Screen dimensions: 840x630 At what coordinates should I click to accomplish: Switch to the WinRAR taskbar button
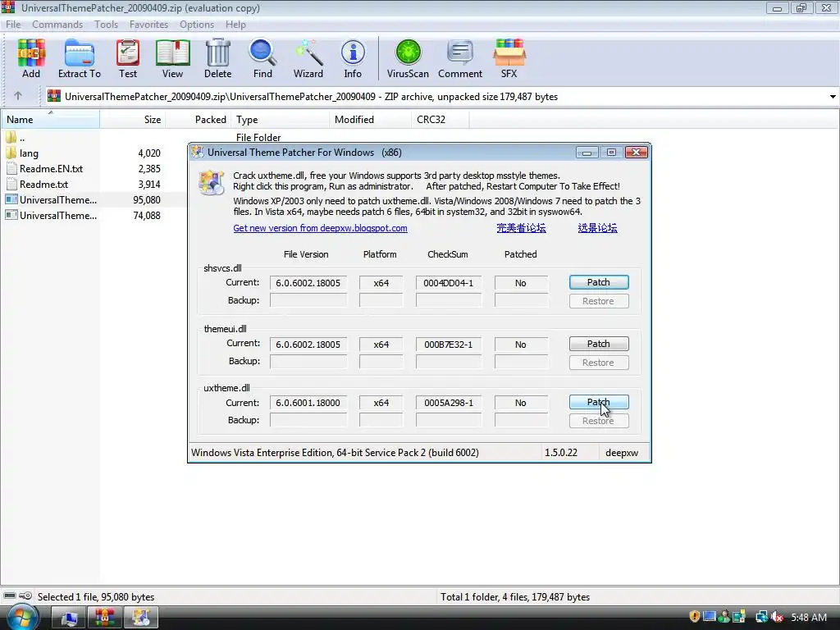tap(104, 619)
